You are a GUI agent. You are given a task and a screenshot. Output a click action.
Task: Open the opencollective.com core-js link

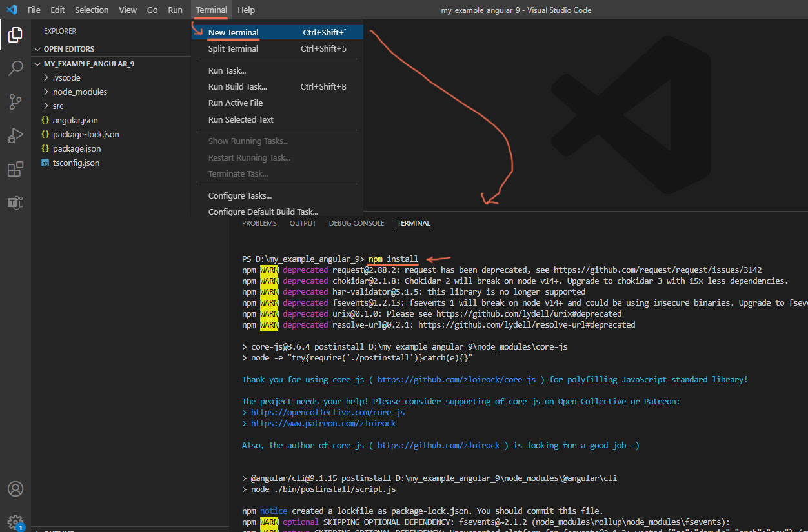coord(328,412)
